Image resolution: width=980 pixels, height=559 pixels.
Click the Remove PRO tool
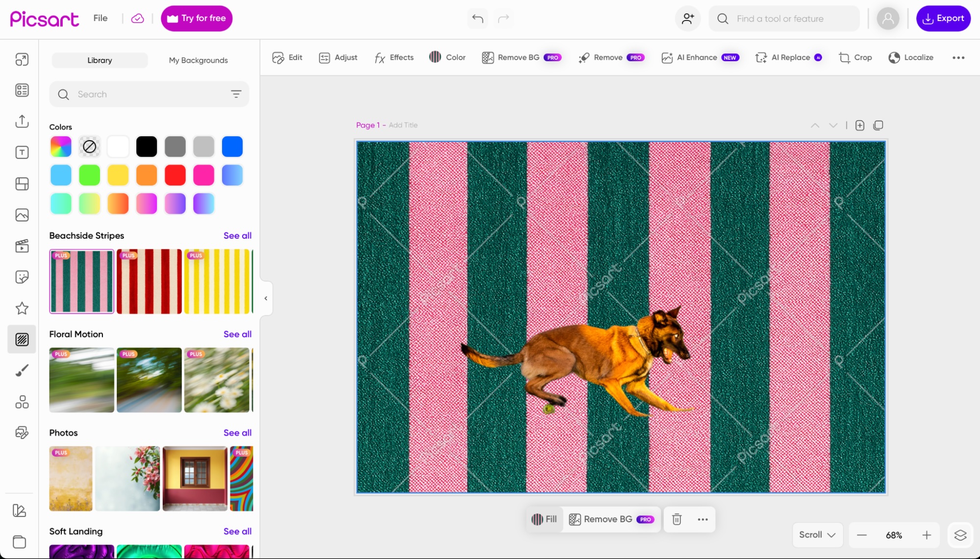[612, 58]
